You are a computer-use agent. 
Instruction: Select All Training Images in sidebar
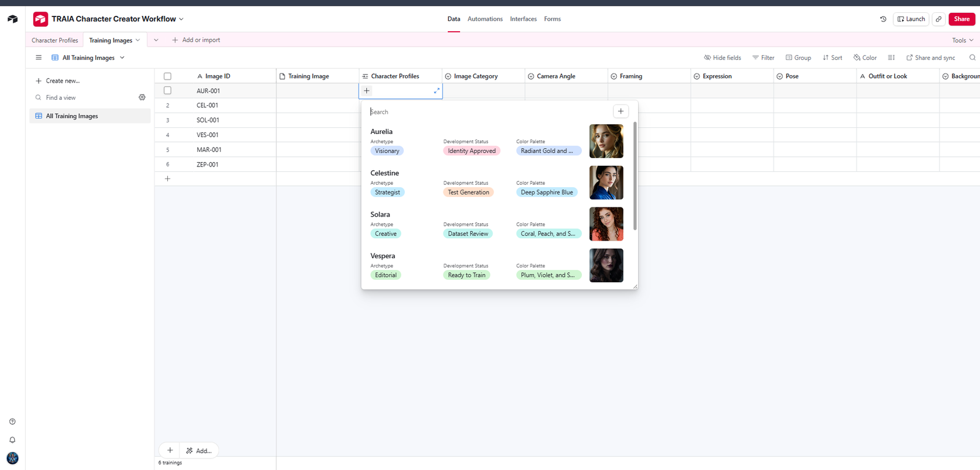tap(90, 116)
